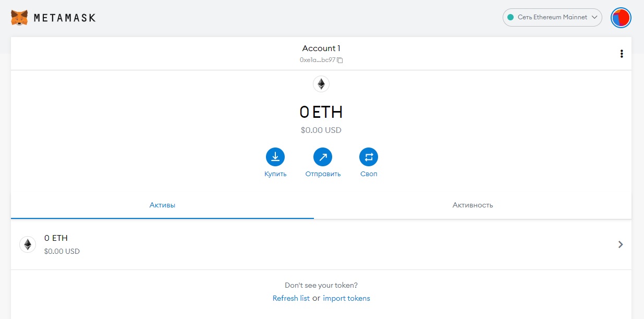644x319 pixels.
Task: Click the MetaMask fox logo
Action: [19, 18]
